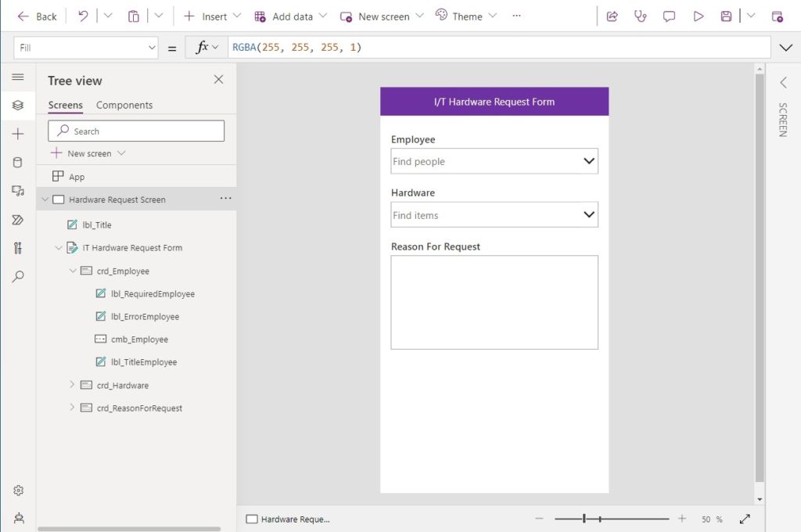Image resolution: width=801 pixels, height=532 pixels.
Task: Switch to the Components tab
Action: tap(124, 105)
